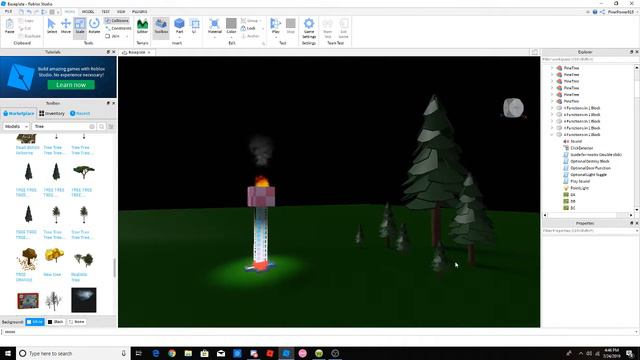Switch to the VIEW ribbon tab
Image resolution: width=640 pixels, height=360 pixels.
click(121, 12)
